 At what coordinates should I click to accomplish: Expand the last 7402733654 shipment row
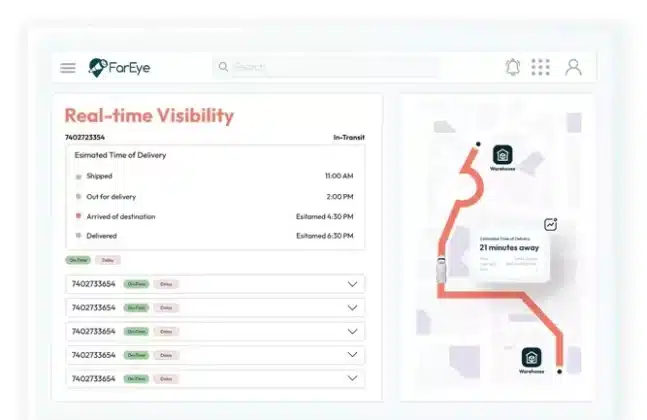click(x=352, y=378)
